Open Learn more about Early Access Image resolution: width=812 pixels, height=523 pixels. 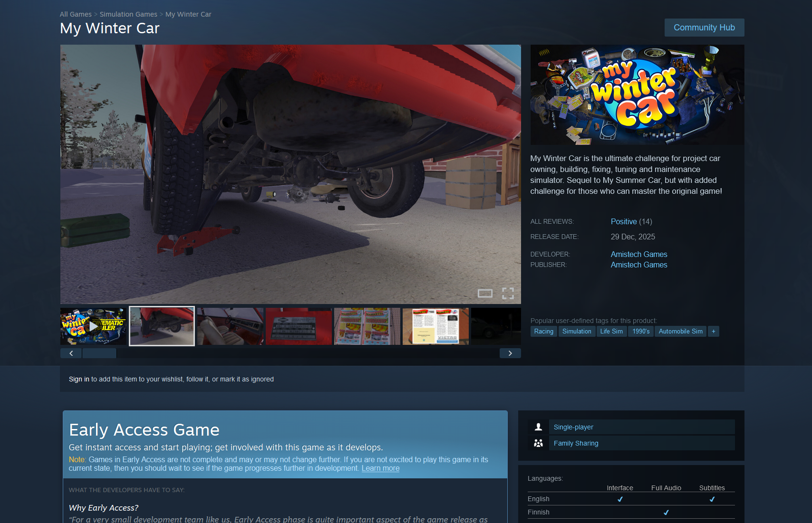click(380, 468)
